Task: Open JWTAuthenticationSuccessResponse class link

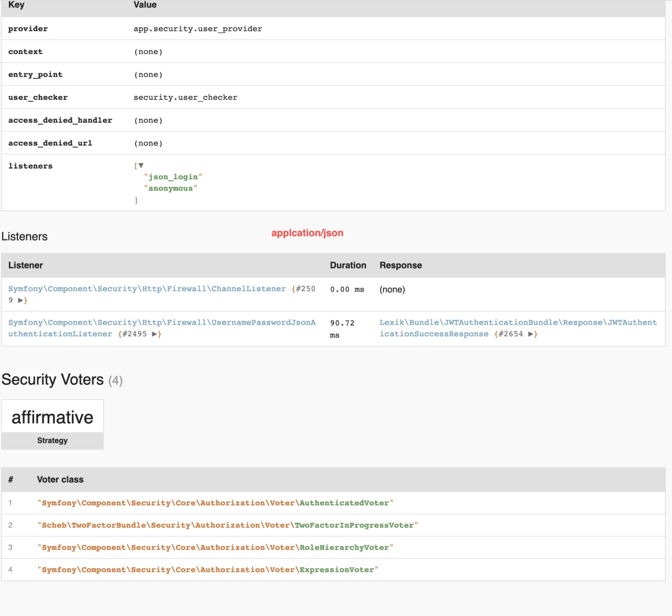Action: tap(518, 328)
